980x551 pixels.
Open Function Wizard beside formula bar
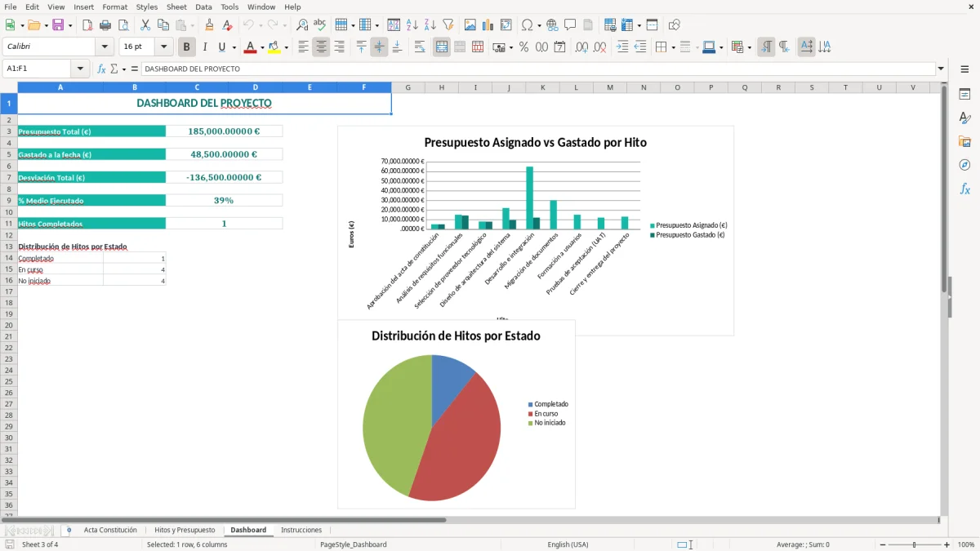(102, 69)
